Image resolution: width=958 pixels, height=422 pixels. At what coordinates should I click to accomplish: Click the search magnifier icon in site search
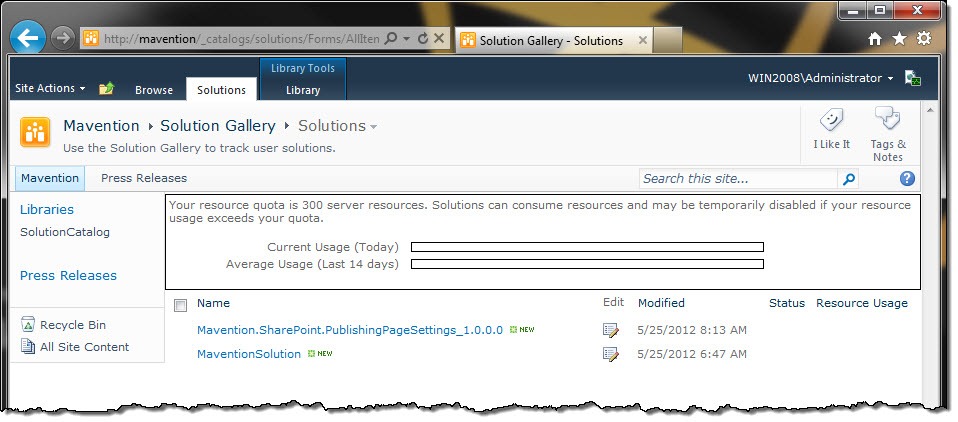click(849, 179)
